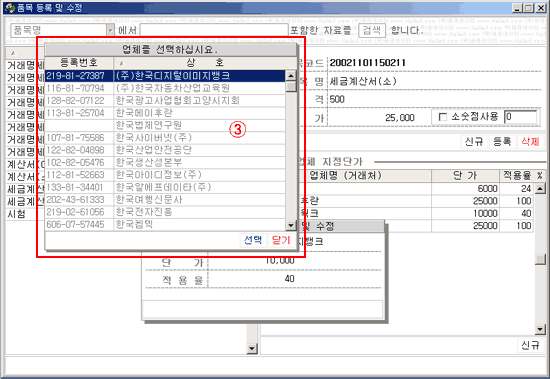550x379 pixels.
Task: Open the 품목명 search field dropdown
Action: (110, 30)
